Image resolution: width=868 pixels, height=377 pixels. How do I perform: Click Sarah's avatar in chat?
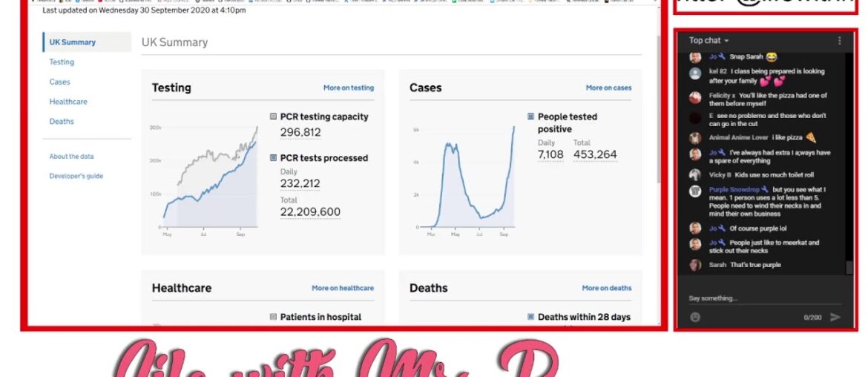click(695, 265)
